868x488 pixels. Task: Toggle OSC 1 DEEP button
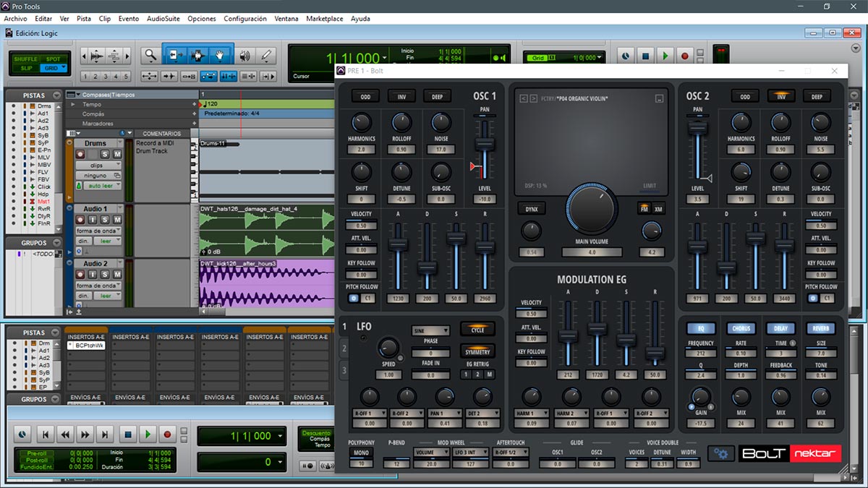point(438,96)
